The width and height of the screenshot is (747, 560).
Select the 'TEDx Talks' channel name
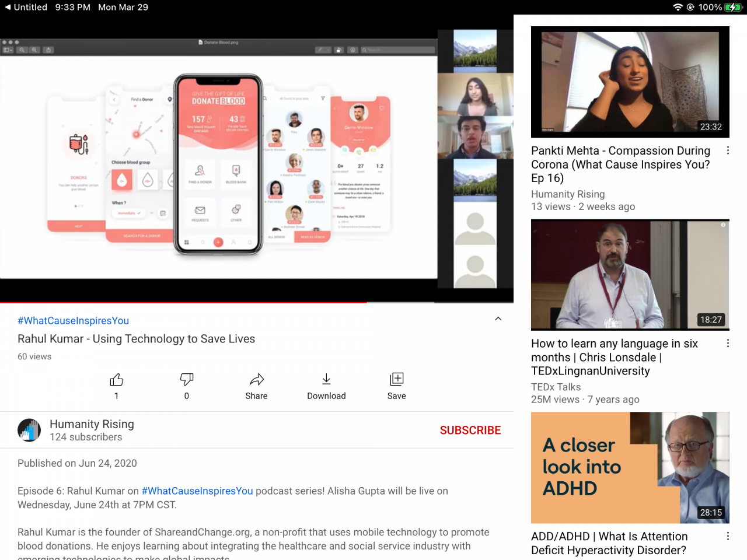(x=556, y=387)
